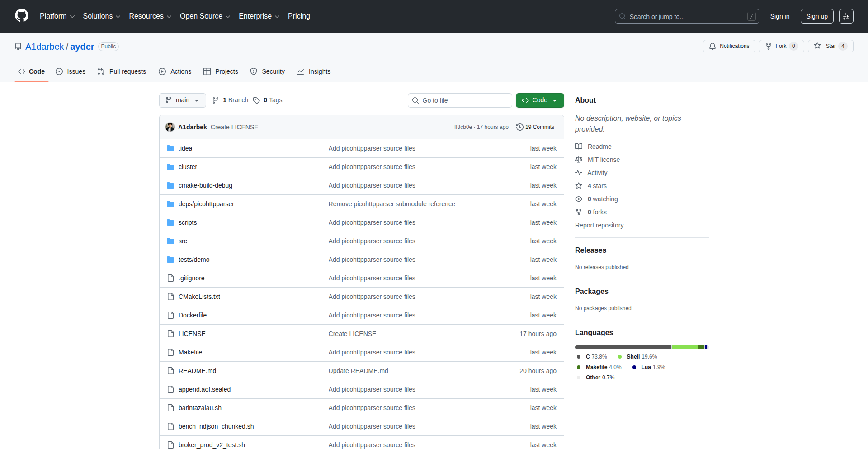Star the repository using the star icon
The image size is (868, 449).
(x=816, y=46)
